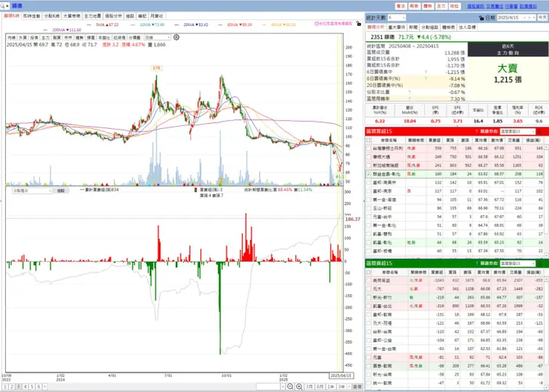The image size is (549, 392).
Task: Open the 新聞 tab in right panel
Action: coord(413,27)
